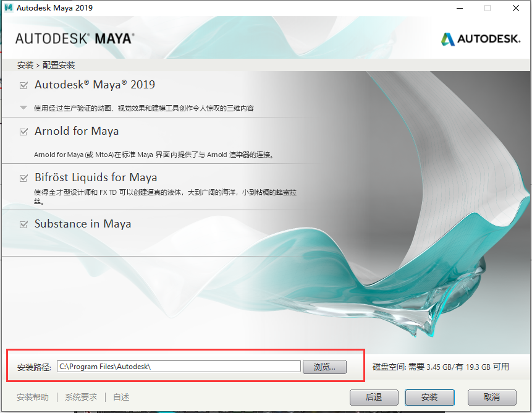Screen dimensions: 532x413
Task: Click the installation path text field
Action: click(x=179, y=367)
